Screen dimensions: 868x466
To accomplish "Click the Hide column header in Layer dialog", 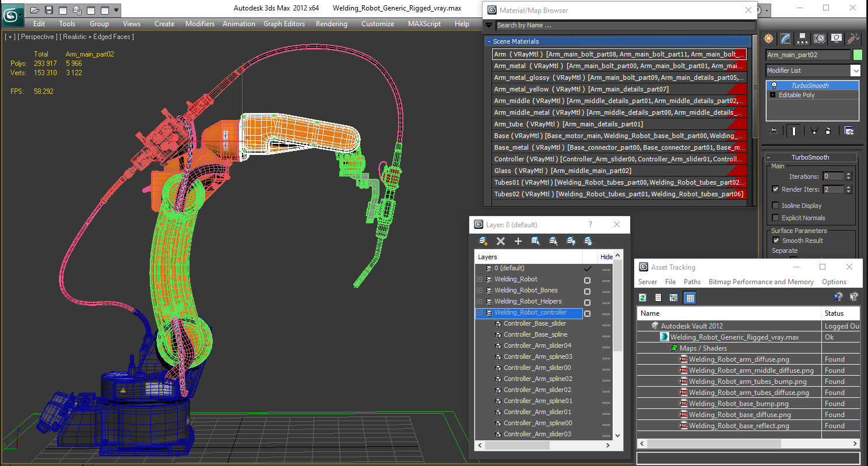I will 606,257.
